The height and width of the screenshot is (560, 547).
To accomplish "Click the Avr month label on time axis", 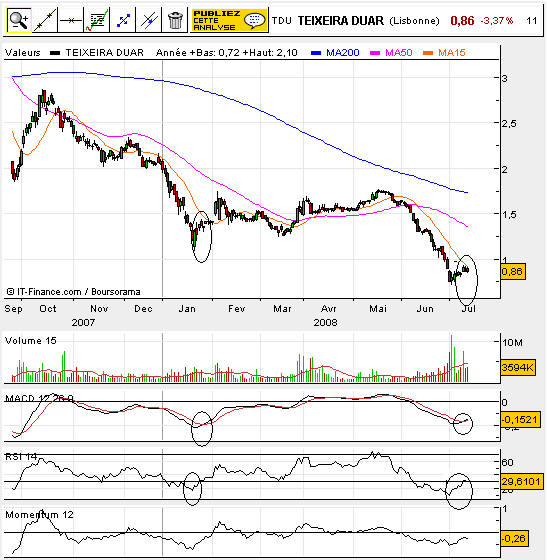I will pyautogui.click(x=328, y=309).
